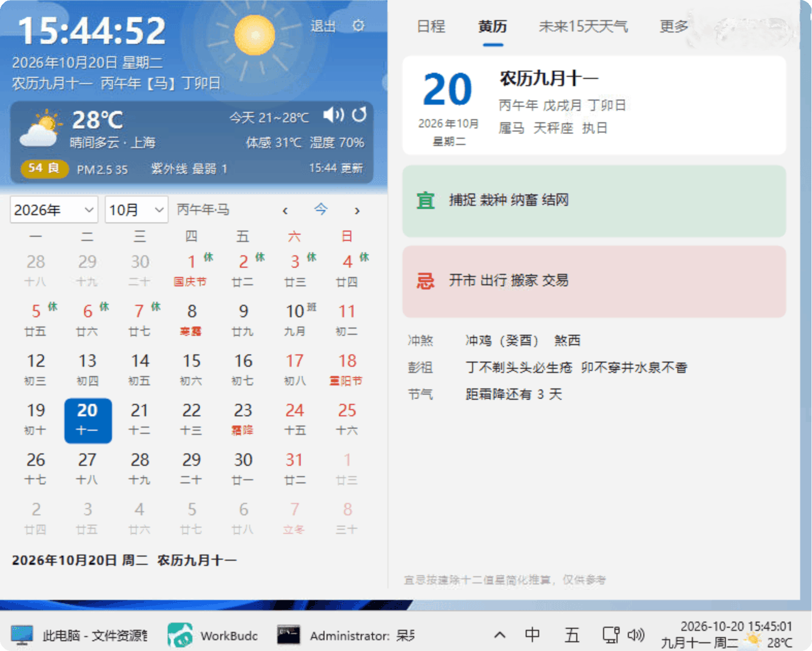Open the 10月 month dropdown
Viewport: 812px width, 651px height.
click(137, 209)
